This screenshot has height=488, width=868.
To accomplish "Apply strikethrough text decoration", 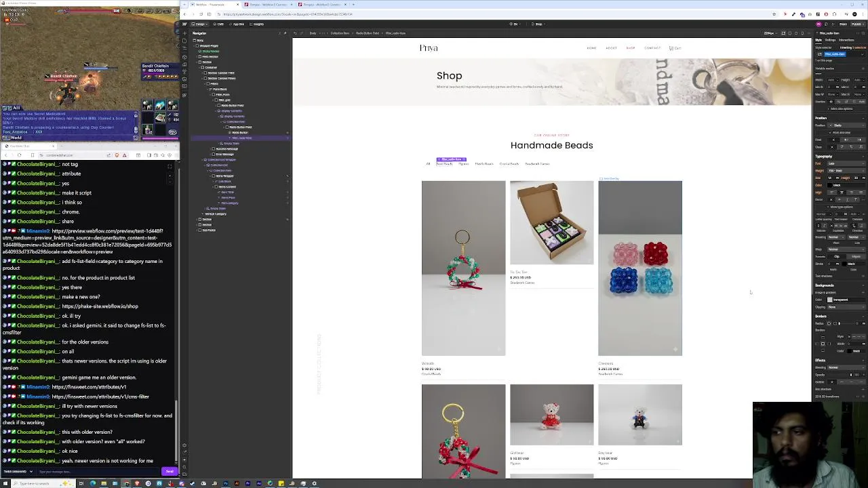I will click(840, 200).
